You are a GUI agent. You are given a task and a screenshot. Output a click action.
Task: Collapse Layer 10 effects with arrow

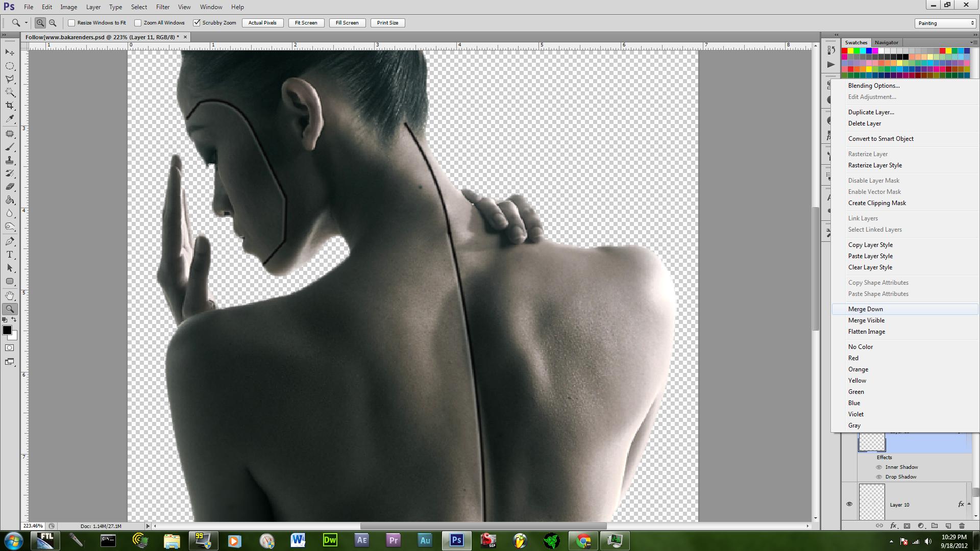click(969, 504)
